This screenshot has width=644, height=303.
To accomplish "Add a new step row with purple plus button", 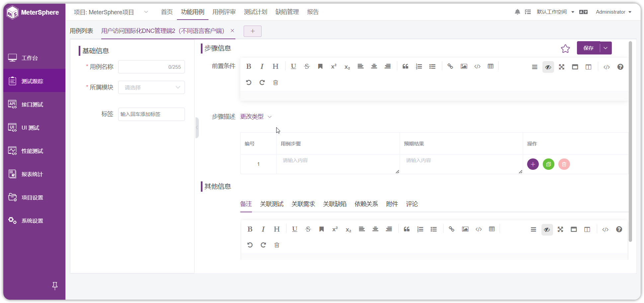I will pos(533,164).
